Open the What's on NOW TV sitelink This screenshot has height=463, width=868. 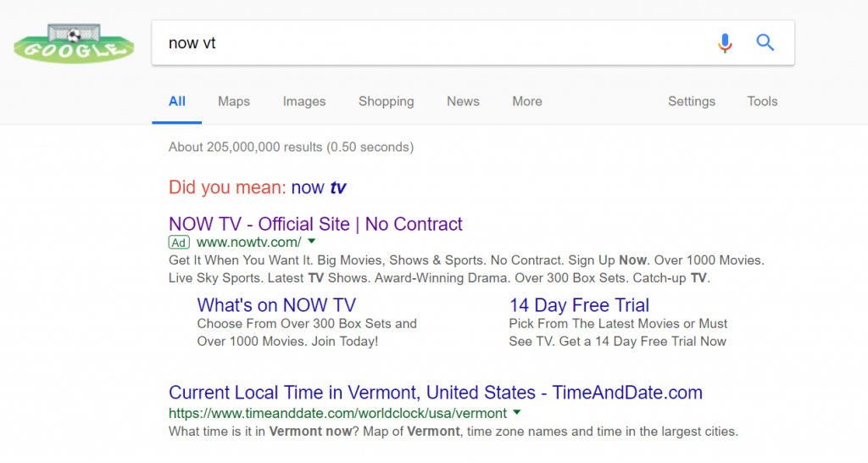pyautogui.click(x=276, y=304)
